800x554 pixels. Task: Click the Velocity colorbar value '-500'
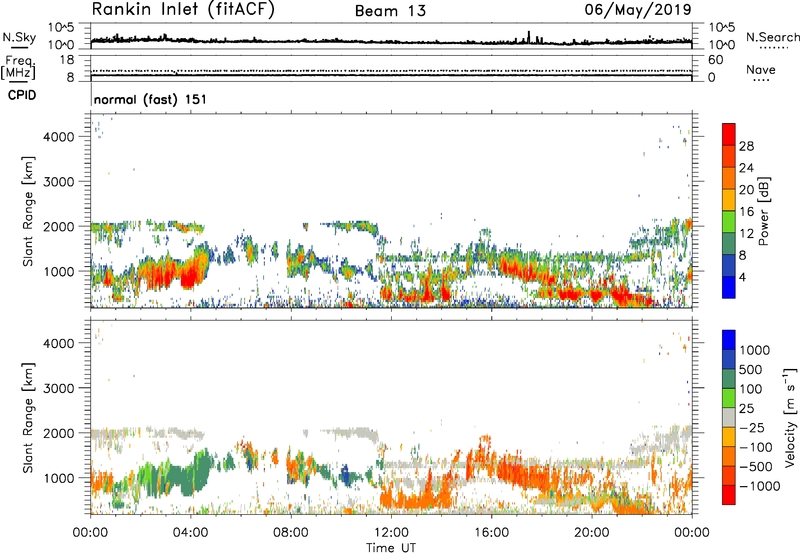pyautogui.click(x=756, y=466)
